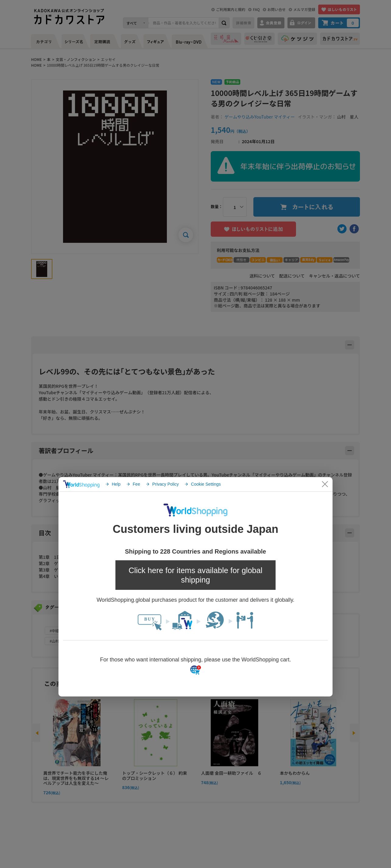Image resolution: width=391 pixels, height=868 pixels.
Task: Open the 人面瘡 book cover
Action: 234,732
